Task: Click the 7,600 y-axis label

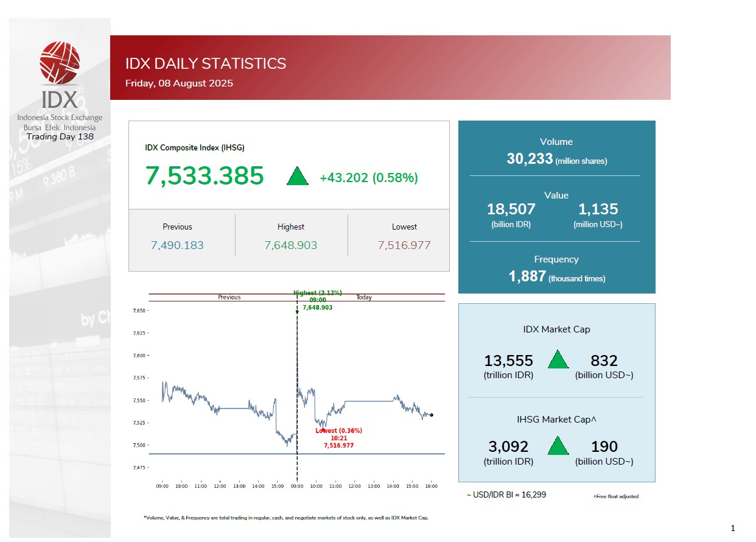Action: click(x=139, y=356)
